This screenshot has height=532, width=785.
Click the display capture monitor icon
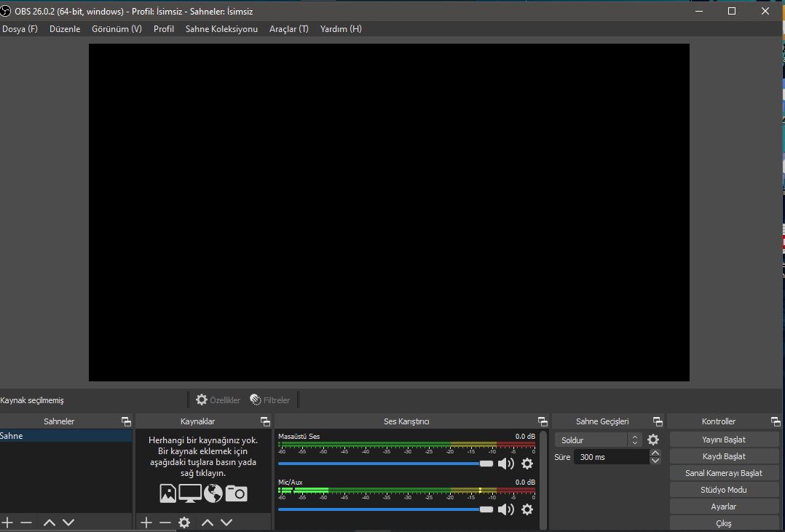tap(190, 493)
